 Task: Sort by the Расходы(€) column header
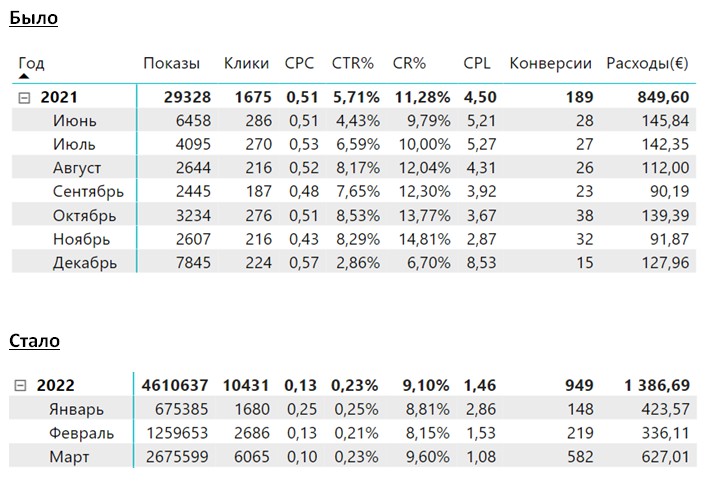[647, 63]
